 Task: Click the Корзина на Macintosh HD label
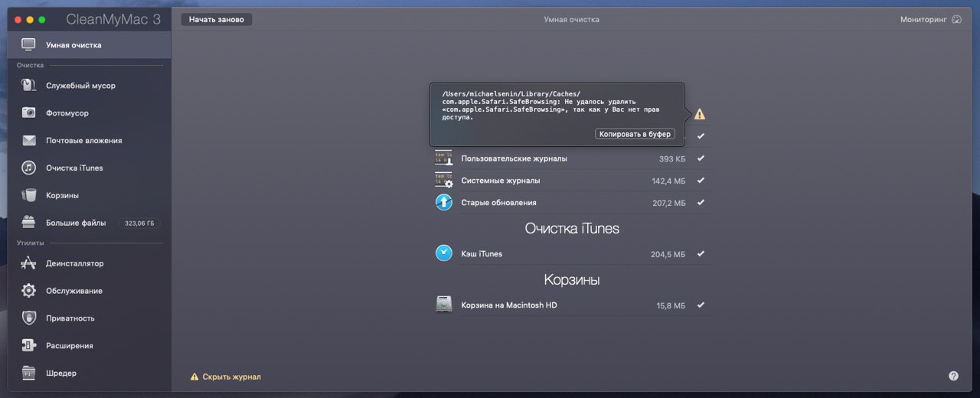(509, 305)
